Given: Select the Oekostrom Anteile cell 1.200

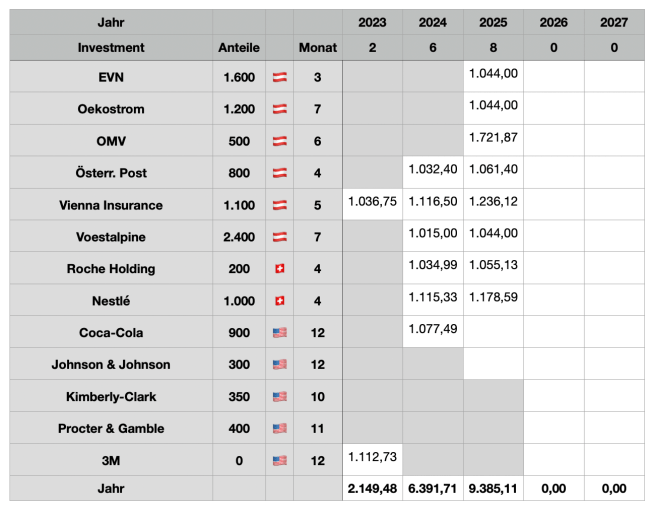Looking at the screenshot, I should 239,109.
